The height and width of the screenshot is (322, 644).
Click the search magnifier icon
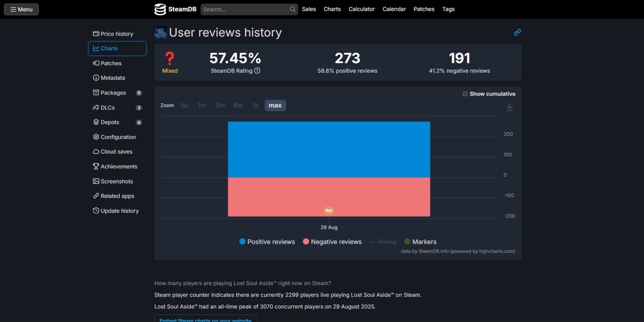click(292, 9)
